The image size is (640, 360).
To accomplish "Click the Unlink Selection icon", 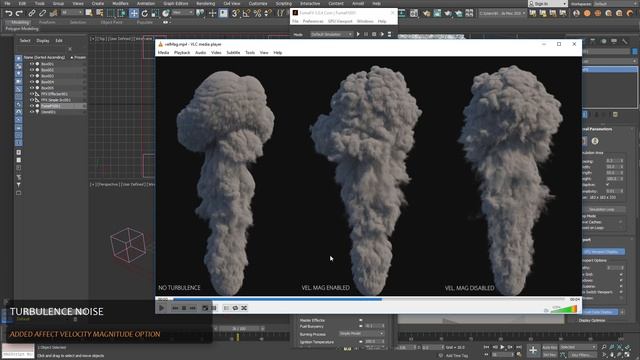I will click(42, 13).
